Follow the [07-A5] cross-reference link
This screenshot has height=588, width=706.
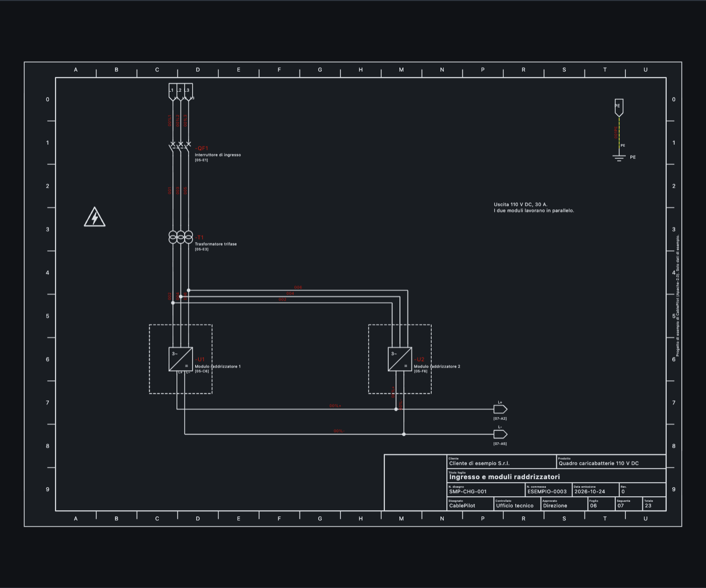tap(500, 444)
